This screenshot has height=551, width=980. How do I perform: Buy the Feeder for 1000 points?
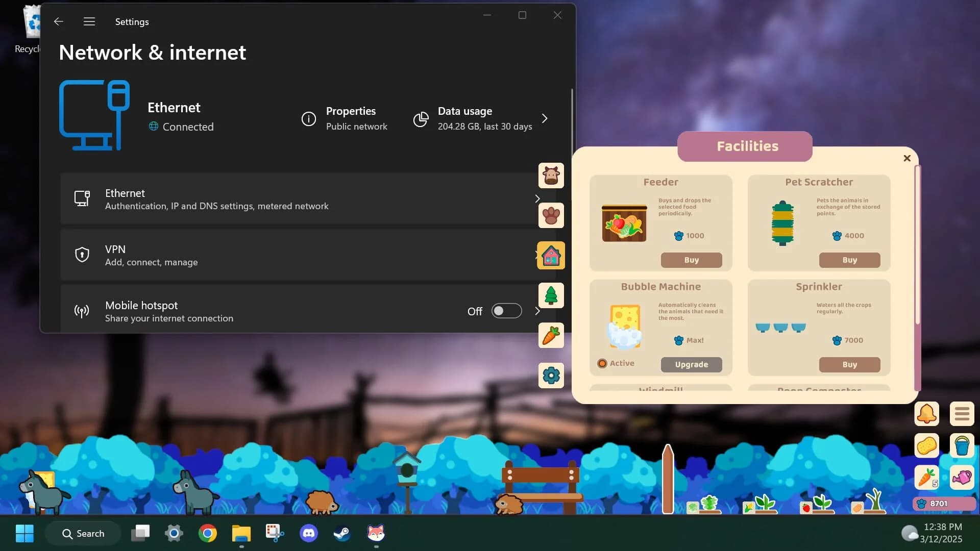pos(691,260)
